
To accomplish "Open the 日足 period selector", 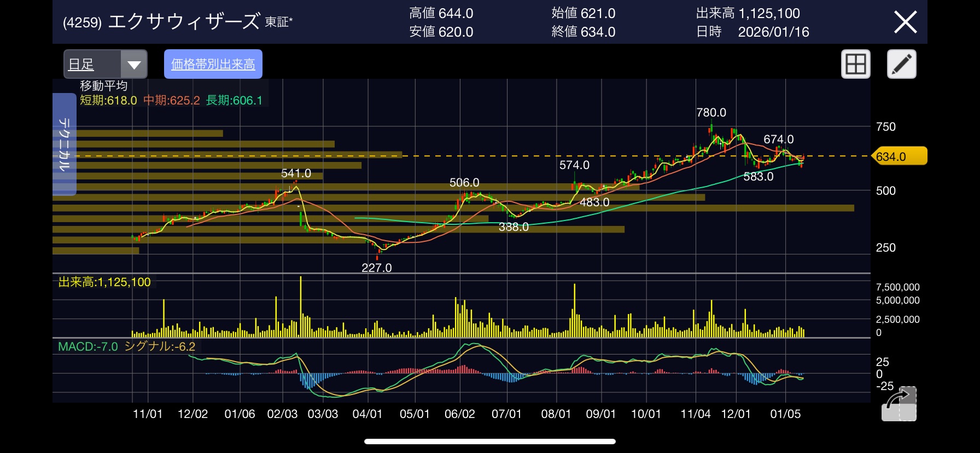I will click(92, 65).
